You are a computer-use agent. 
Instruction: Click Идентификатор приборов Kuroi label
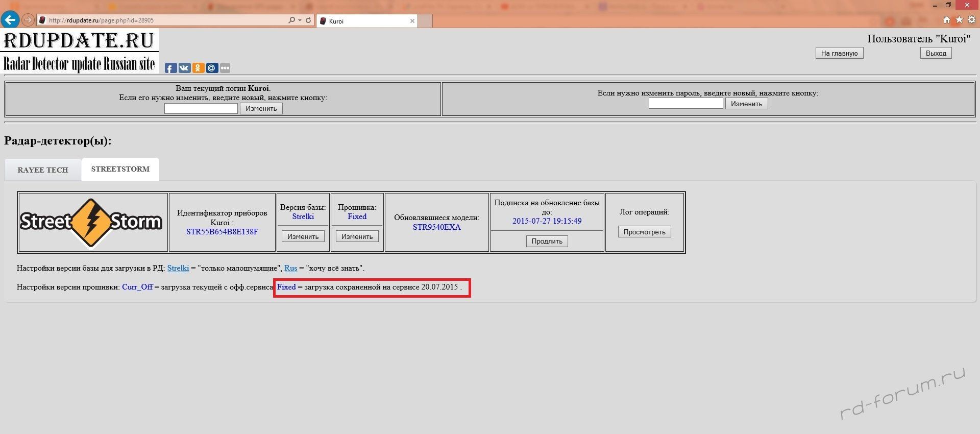point(222,218)
